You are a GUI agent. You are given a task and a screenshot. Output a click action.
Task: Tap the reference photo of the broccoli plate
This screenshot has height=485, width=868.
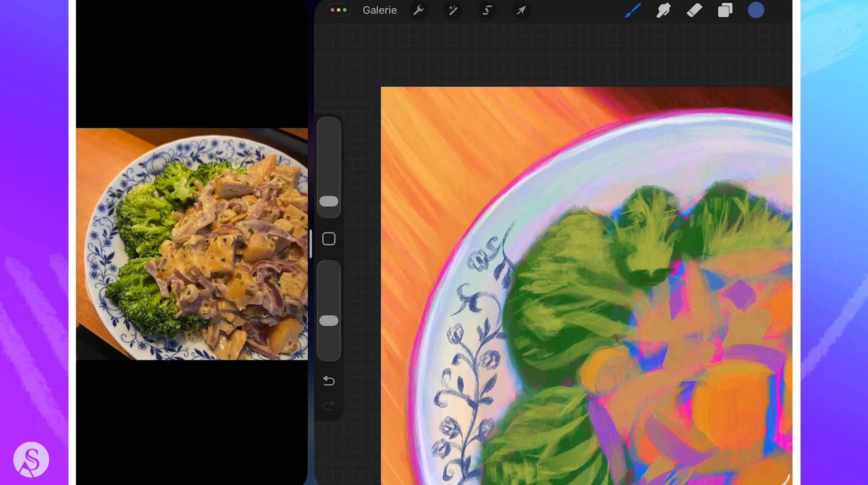[192, 243]
